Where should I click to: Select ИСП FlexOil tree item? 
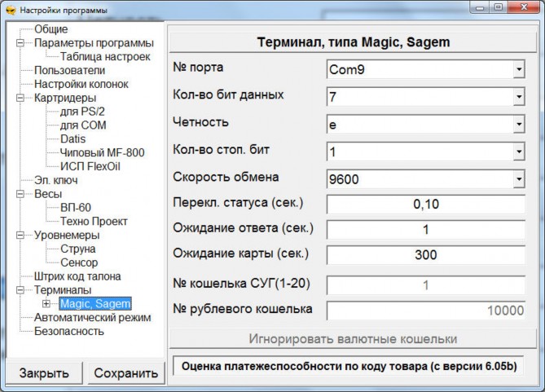(90, 166)
